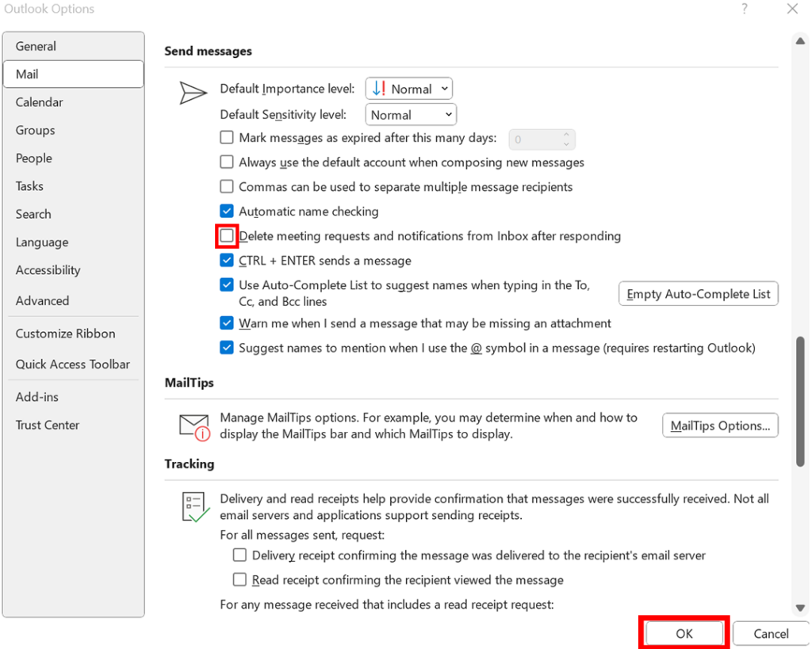Click the Empty Auto-Complete List button
Image resolution: width=812 pixels, height=649 pixels.
coord(698,293)
